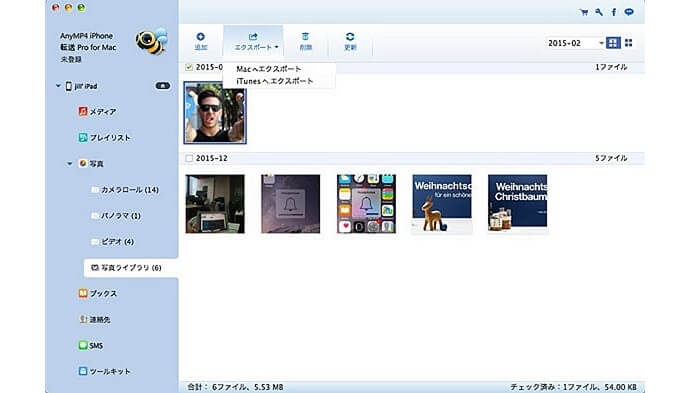Select the Weihnachts Christbaum image thumbnail
696x393 pixels.
click(x=518, y=204)
